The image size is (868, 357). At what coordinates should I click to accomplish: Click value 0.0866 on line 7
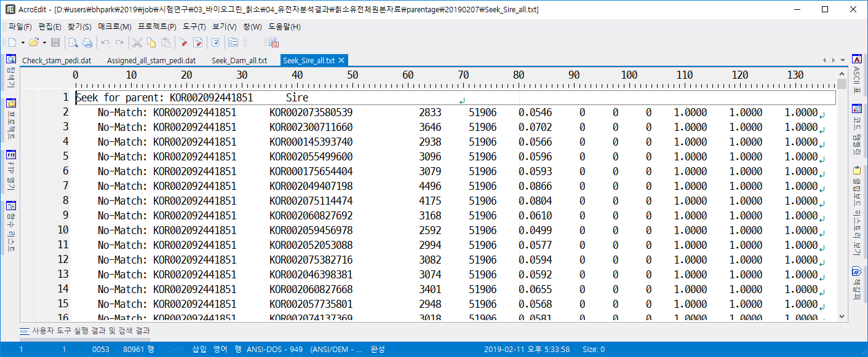pyautogui.click(x=535, y=186)
